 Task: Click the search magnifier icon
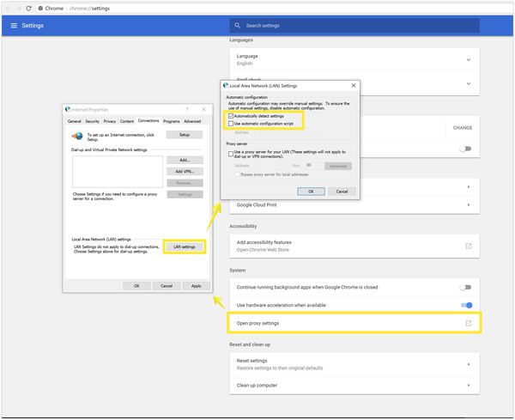click(x=238, y=25)
